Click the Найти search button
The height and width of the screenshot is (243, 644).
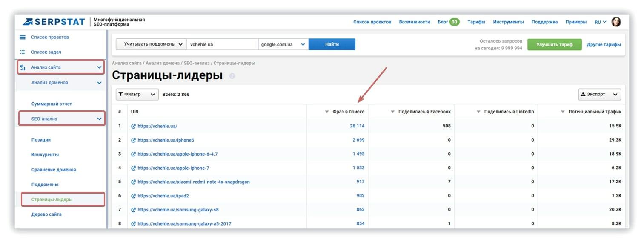pos(332,44)
